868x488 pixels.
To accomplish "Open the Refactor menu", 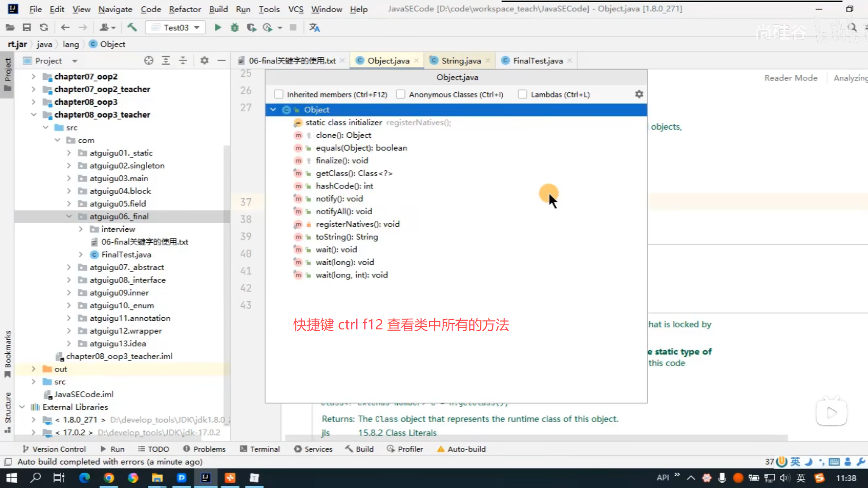I will (184, 9).
